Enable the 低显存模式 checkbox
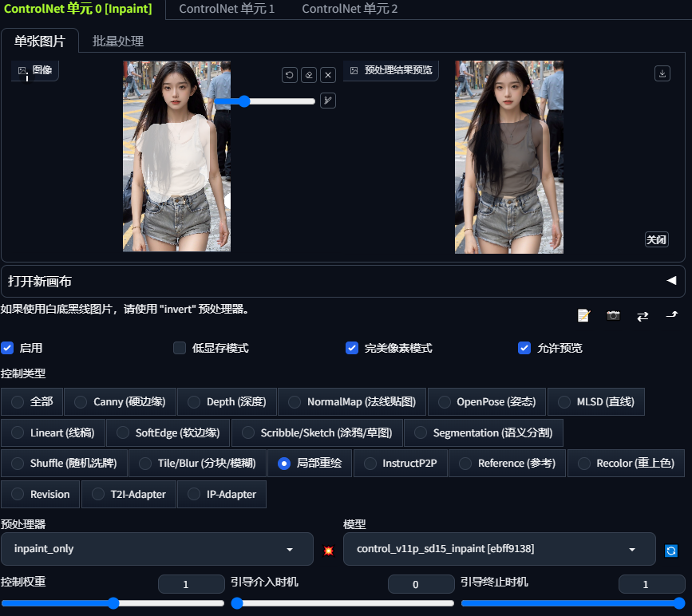 tap(180, 348)
